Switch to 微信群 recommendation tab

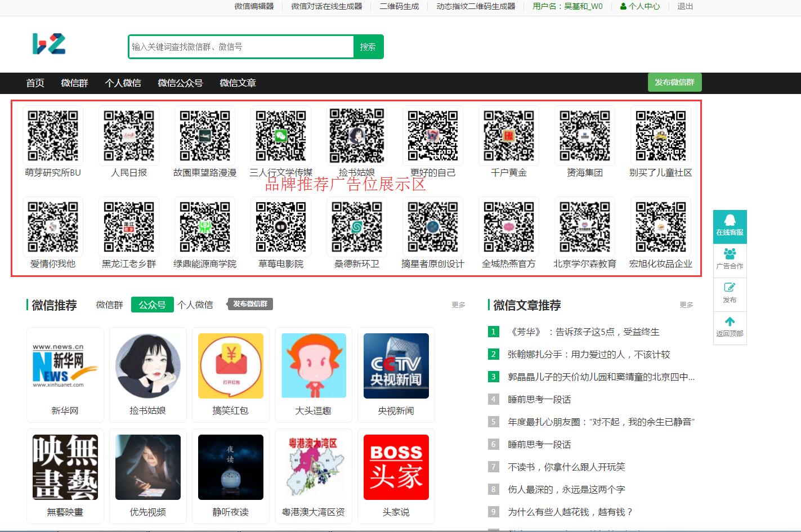coord(110,305)
